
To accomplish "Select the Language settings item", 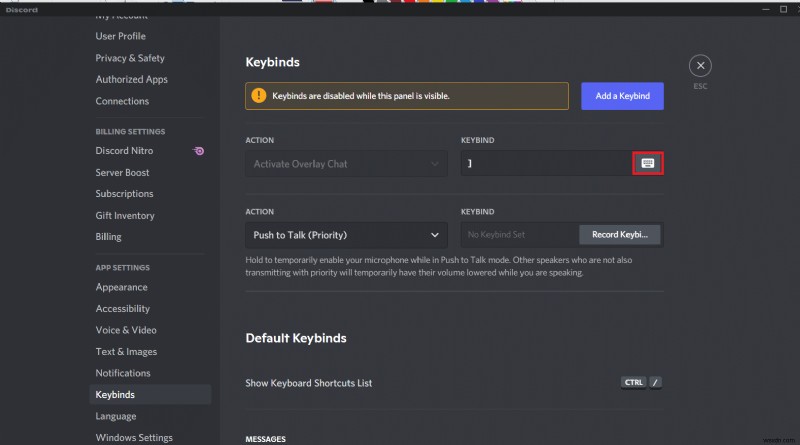I will pyautogui.click(x=116, y=416).
